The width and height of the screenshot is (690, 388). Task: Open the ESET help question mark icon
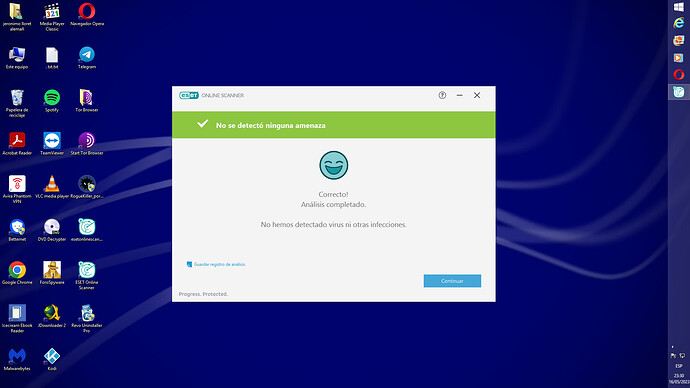(442, 95)
